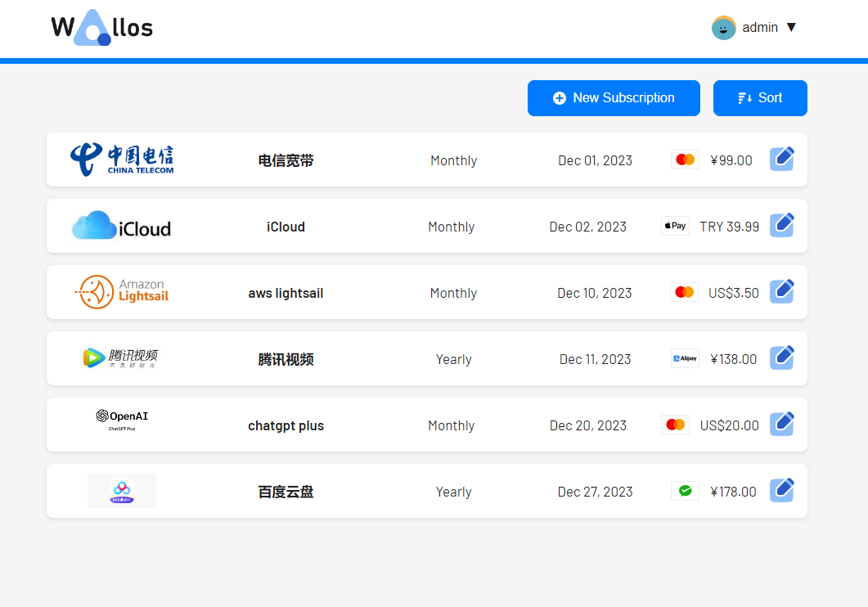Click the New Subscription button

614,98
